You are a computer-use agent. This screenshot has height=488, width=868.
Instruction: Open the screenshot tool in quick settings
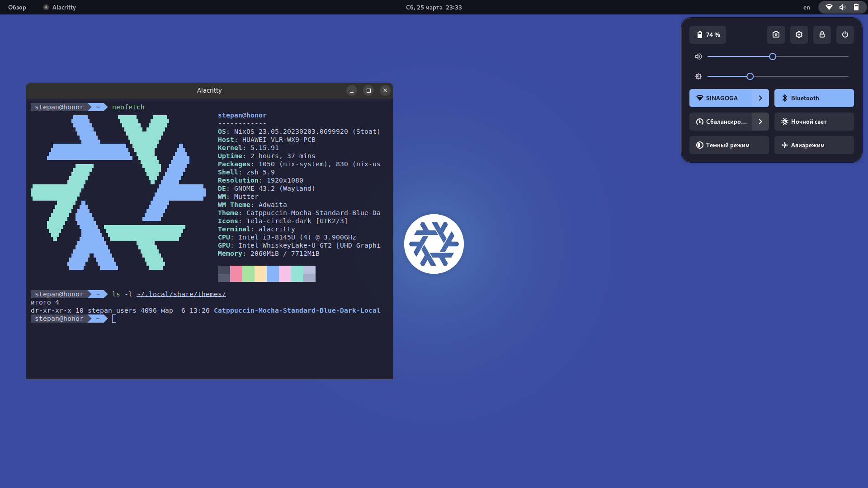click(x=776, y=35)
